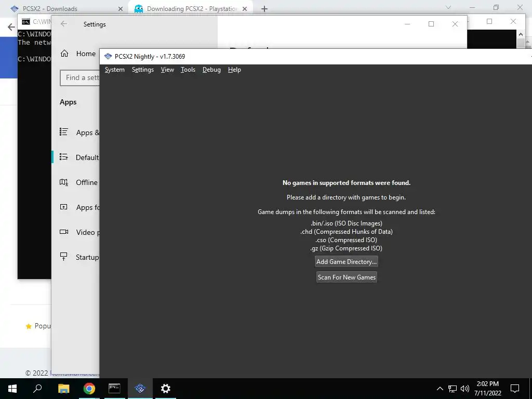Focus the Find a setting search box
This screenshot has width=532, height=399.
[x=80, y=78]
